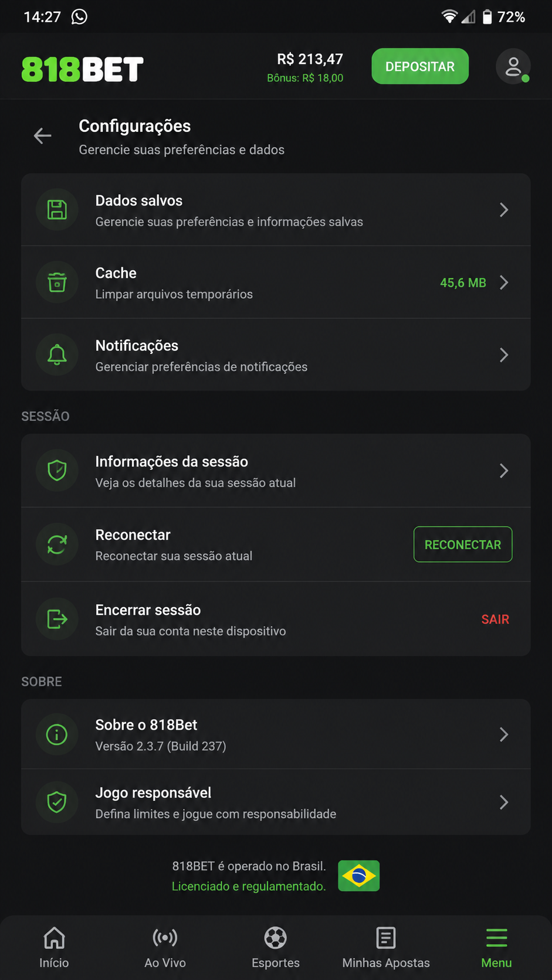Go to the Minhas Apostas tab
The image size is (552, 980).
386,948
